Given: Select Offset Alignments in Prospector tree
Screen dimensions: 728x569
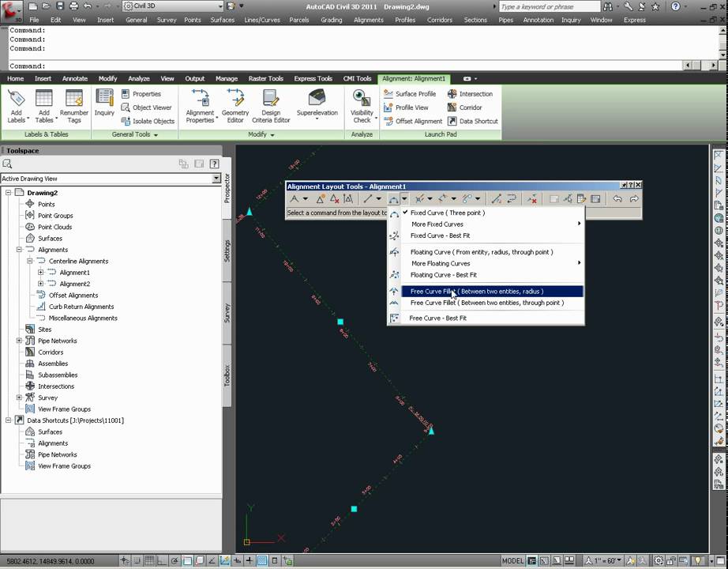Looking at the screenshot, I should 73,296.
